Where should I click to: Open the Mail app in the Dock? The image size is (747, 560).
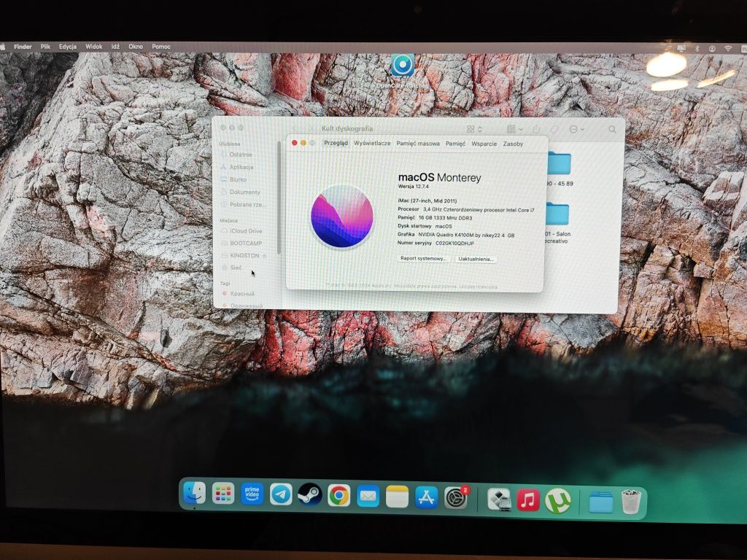[x=368, y=496]
